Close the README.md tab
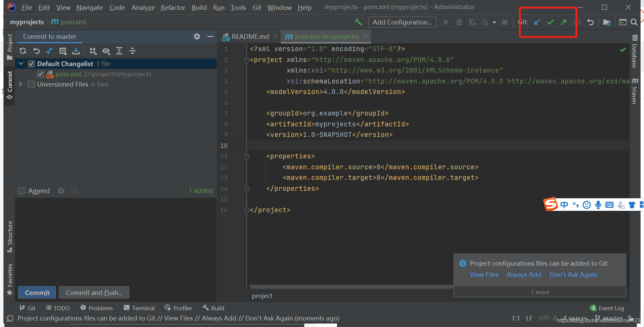Screen dimensions: 644x327 [x=275, y=36]
